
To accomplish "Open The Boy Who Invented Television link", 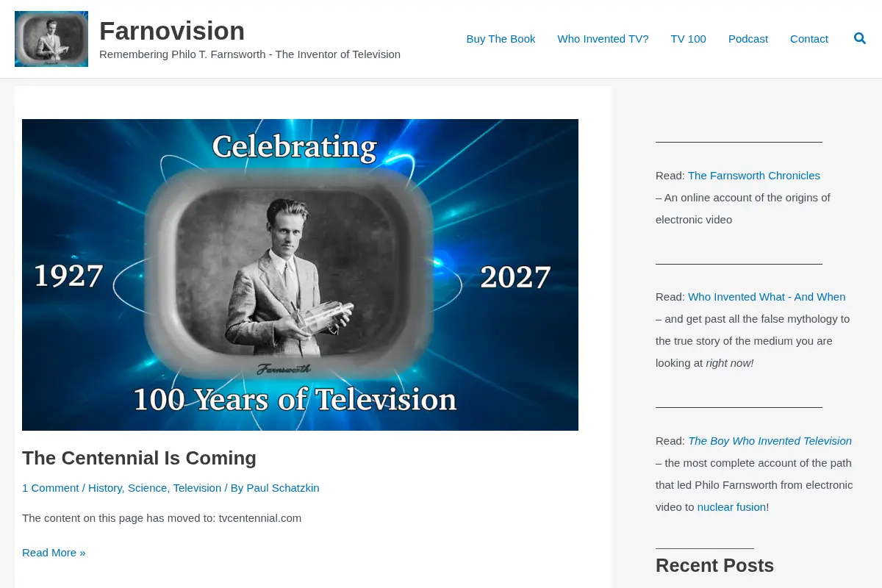I will [770, 441].
